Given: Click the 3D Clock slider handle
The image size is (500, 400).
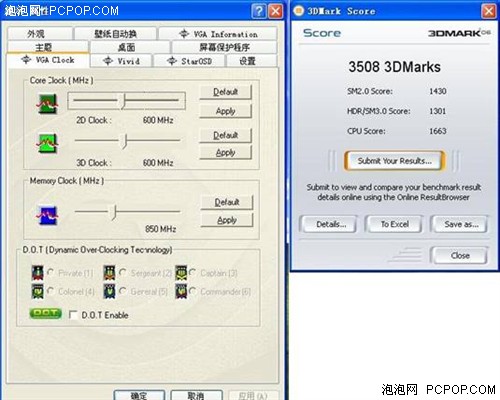Looking at the screenshot, I should [x=125, y=141].
